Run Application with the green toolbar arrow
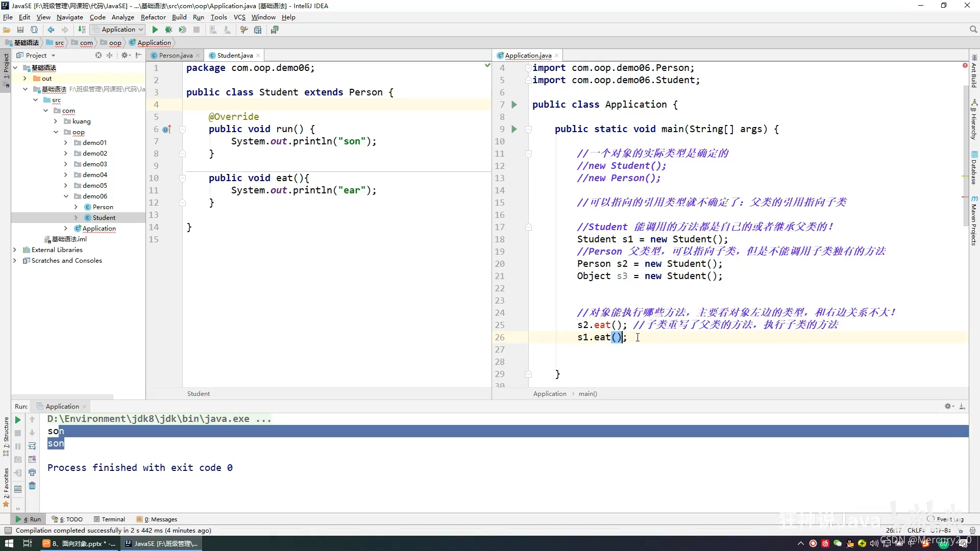This screenshot has width=980, height=551. coord(155,30)
